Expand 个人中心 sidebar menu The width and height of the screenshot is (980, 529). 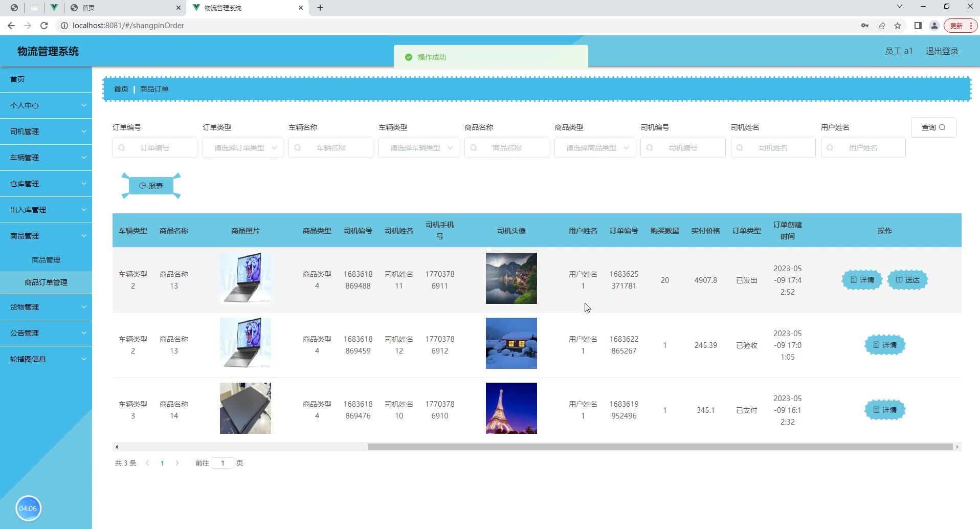tap(46, 105)
